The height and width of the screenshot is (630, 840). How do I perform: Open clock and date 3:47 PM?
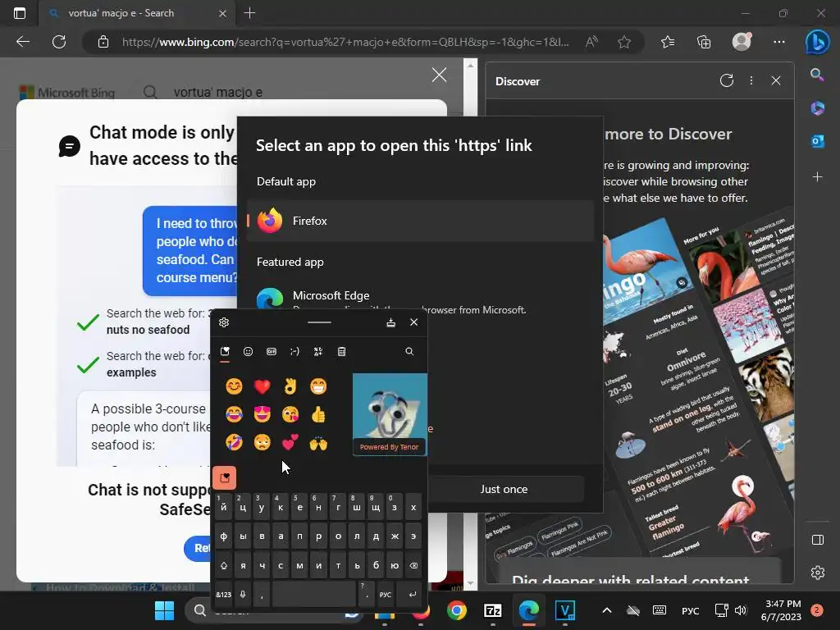[781, 610]
